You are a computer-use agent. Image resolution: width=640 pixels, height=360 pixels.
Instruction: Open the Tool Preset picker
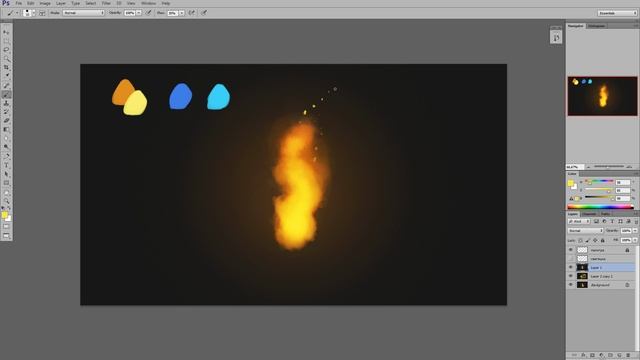pyautogui.click(x=12, y=13)
